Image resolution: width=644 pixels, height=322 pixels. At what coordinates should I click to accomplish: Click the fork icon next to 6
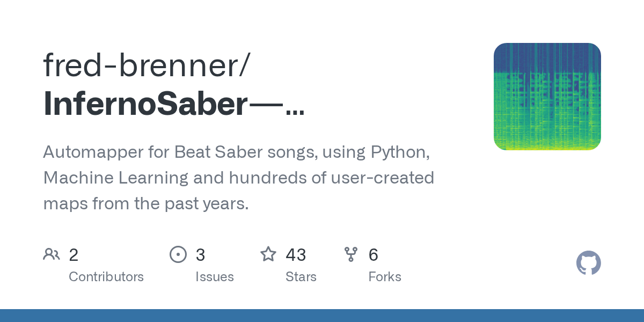tap(351, 254)
